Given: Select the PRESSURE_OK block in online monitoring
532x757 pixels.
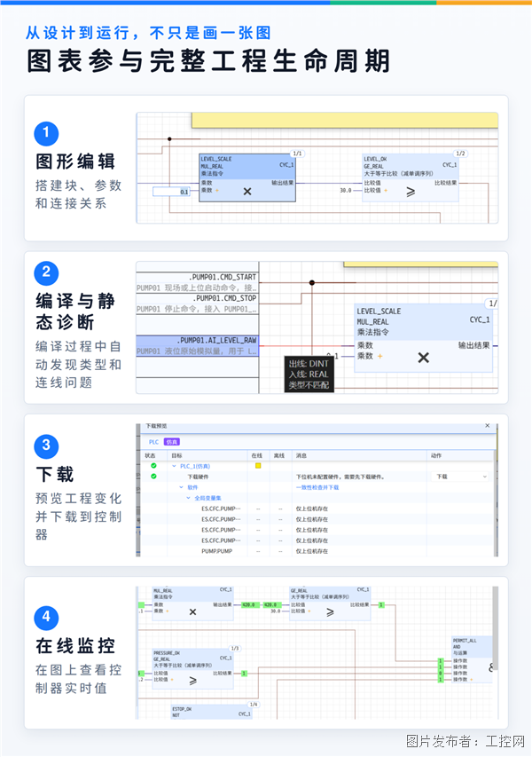Looking at the screenshot, I should click(193, 668).
